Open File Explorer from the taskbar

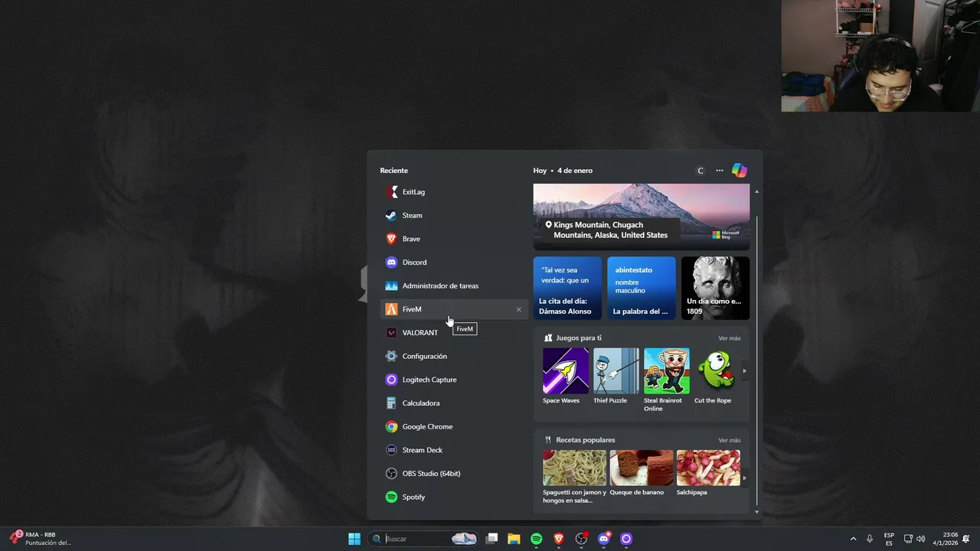[x=514, y=539]
